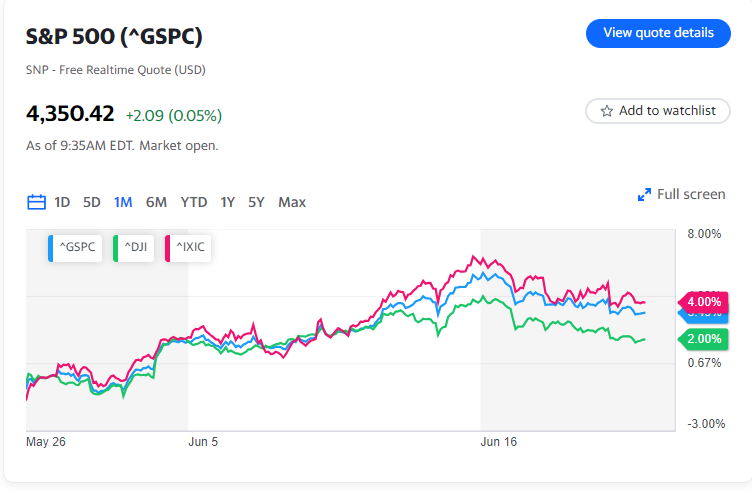Select the Max time range
This screenshot has height=499, width=752.
[x=292, y=202]
